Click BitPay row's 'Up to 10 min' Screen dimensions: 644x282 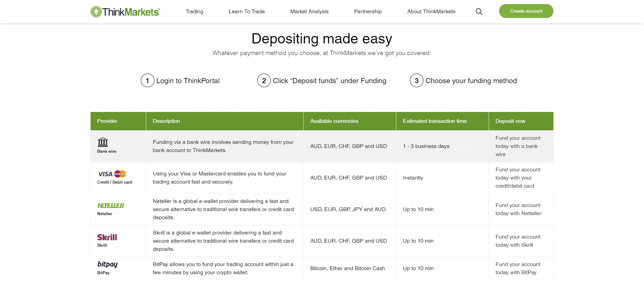[x=418, y=268]
